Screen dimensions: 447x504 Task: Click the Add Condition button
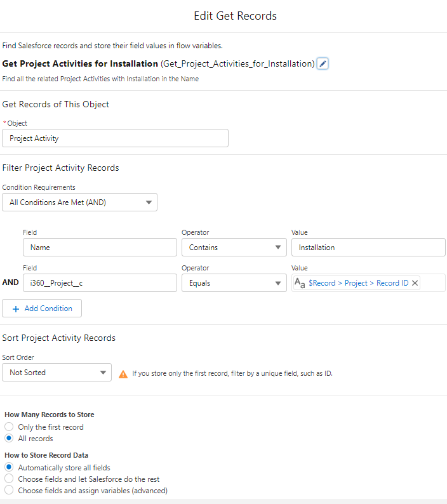[x=42, y=308]
